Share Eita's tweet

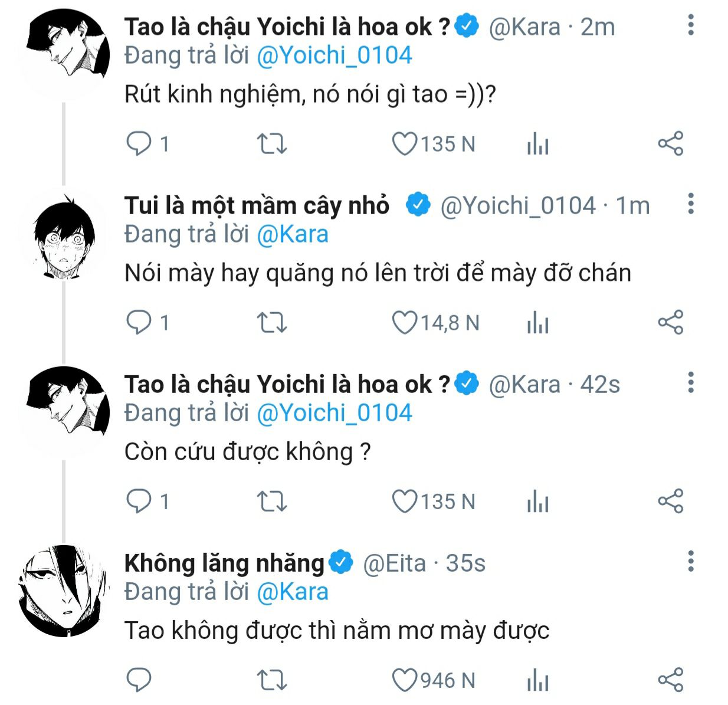tap(670, 680)
